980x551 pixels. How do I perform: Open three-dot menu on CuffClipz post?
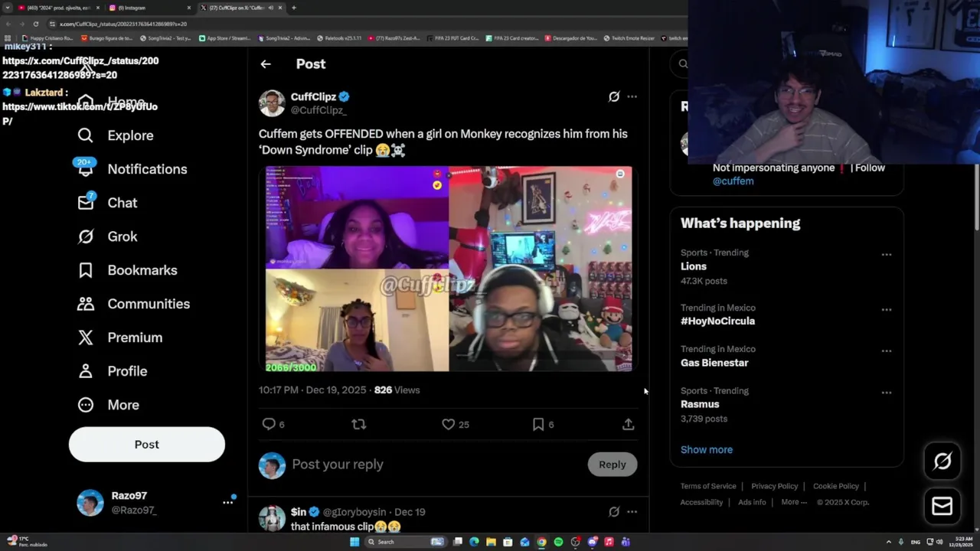[x=632, y=96]
